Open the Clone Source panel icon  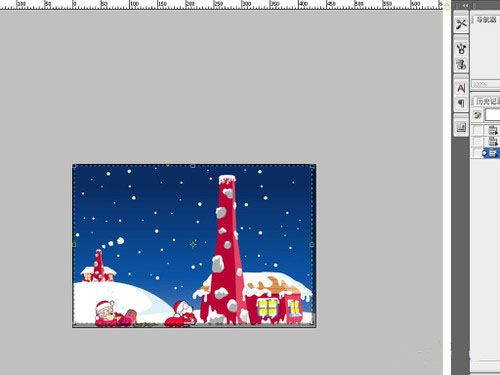click(x=461, y=64)
